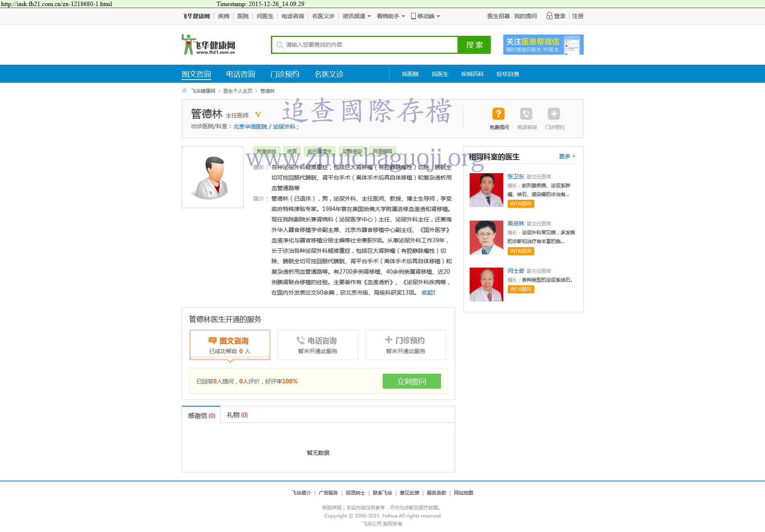
Task: Click the orange free question icon
Action: pos(498,114)
